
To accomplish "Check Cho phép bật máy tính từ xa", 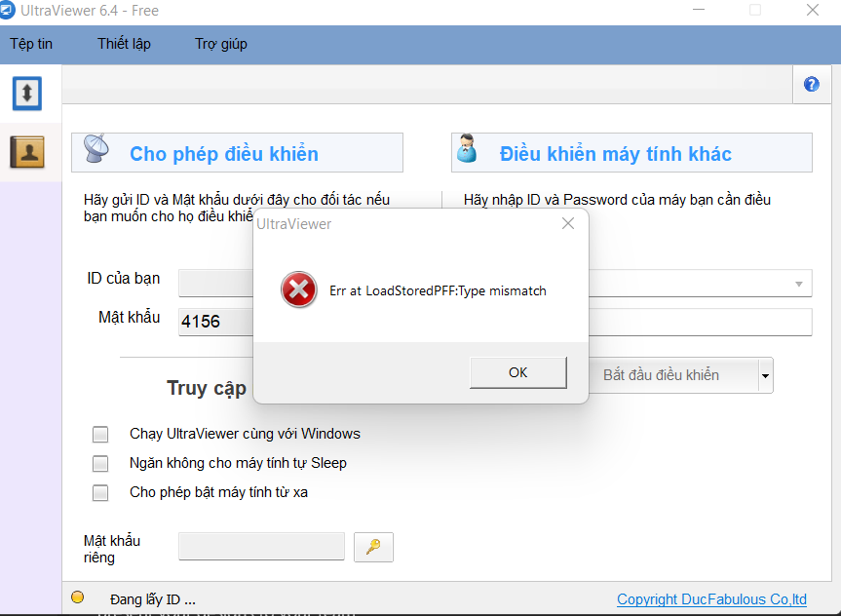I will point(100,492).
